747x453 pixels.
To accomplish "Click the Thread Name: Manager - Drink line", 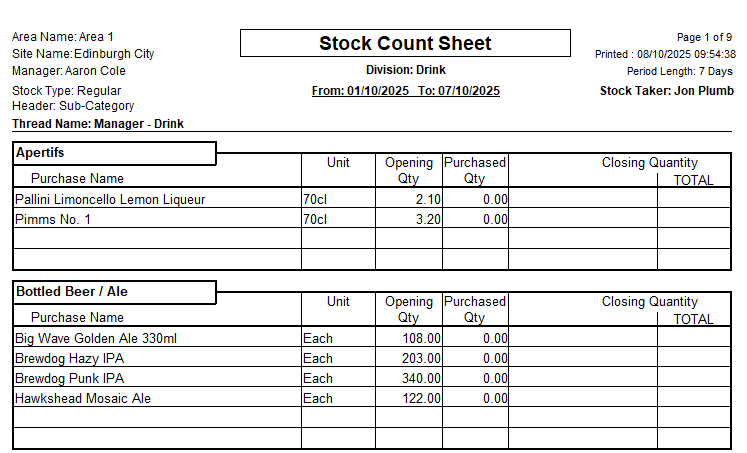I will [98, 124].
